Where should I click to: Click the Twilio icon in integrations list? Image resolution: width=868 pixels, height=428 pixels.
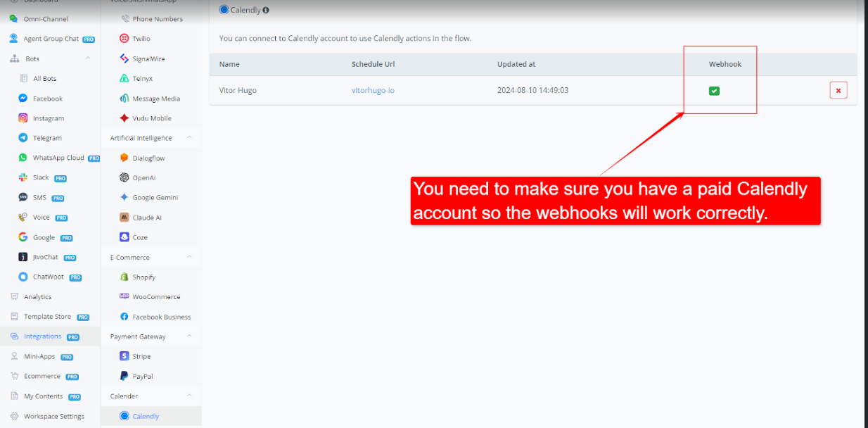(x=125, y=39)
